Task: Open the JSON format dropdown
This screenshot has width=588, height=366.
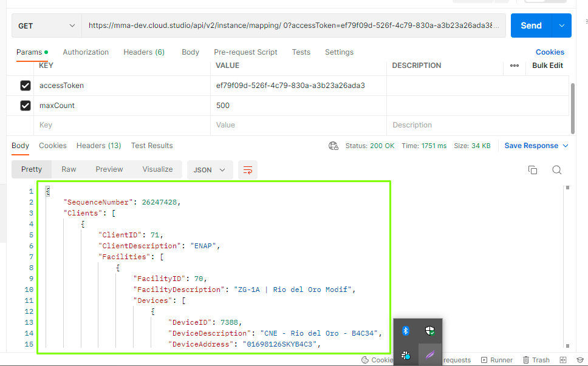Action: 210,170
